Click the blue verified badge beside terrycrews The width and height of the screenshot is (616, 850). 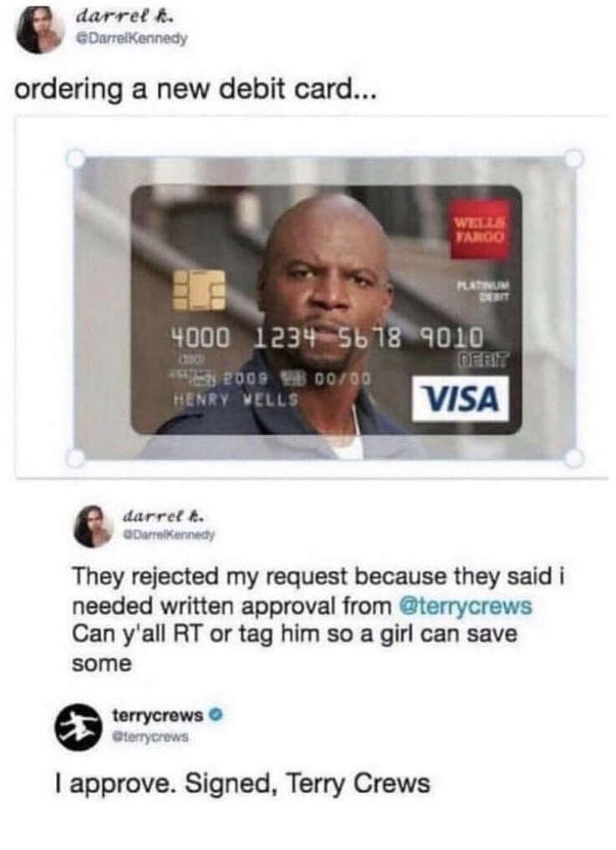(216, 715)
